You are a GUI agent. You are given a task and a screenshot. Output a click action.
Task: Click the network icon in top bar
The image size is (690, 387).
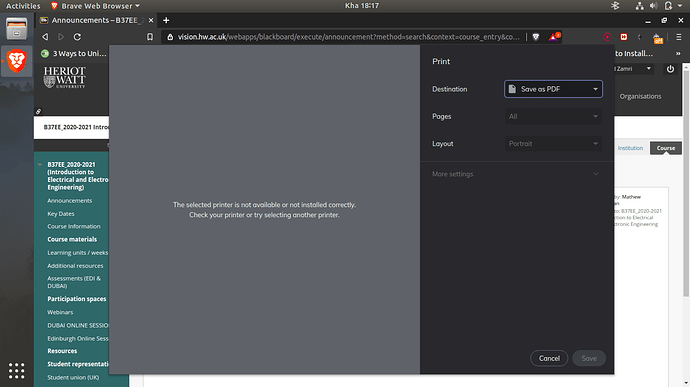pyautogui.click(x=639, y=6)
